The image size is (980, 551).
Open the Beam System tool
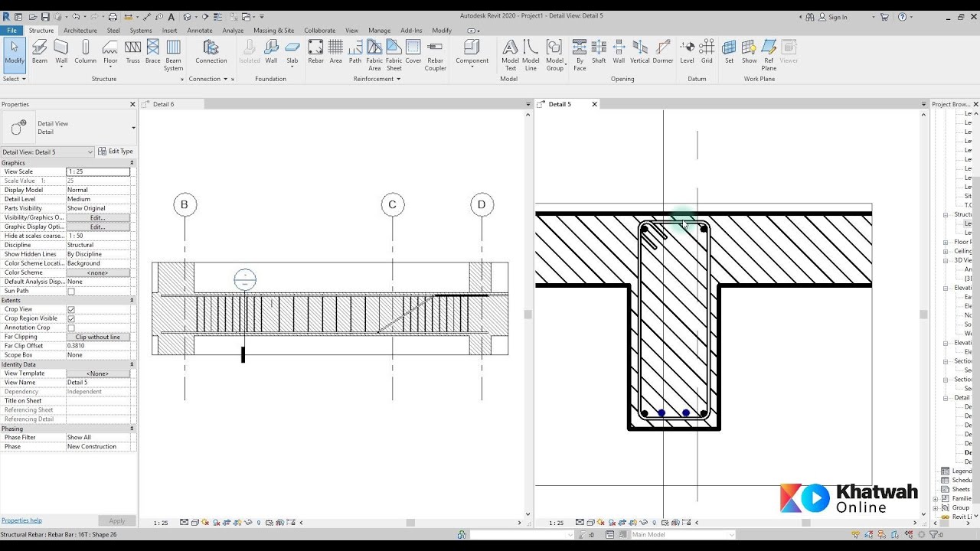[174, 55]
